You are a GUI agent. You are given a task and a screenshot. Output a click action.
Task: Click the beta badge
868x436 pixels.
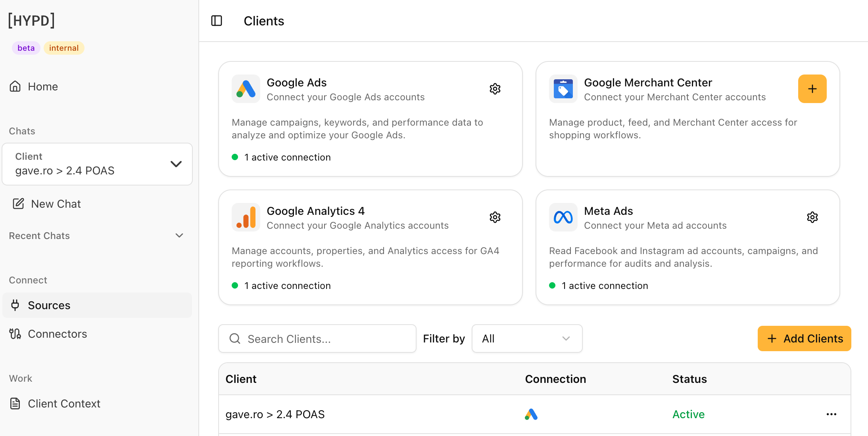coord(26,48)
